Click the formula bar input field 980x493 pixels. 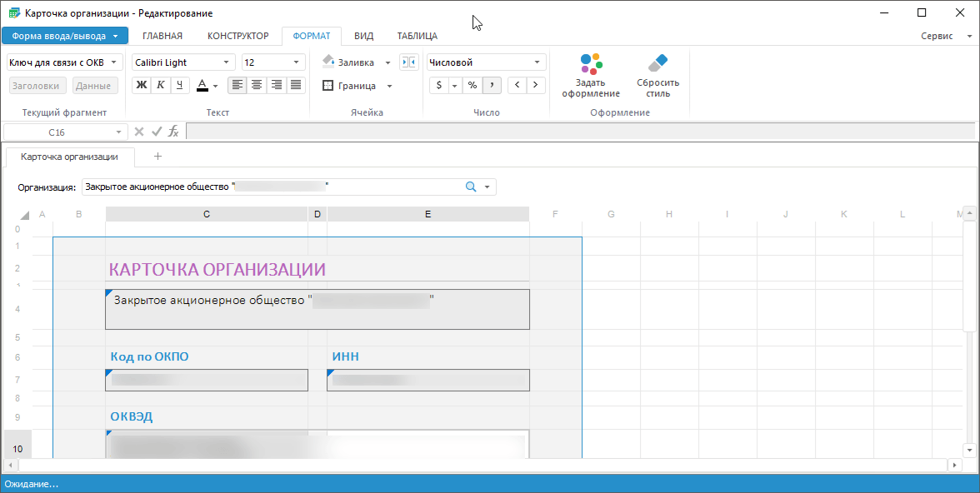pos(579,132)
